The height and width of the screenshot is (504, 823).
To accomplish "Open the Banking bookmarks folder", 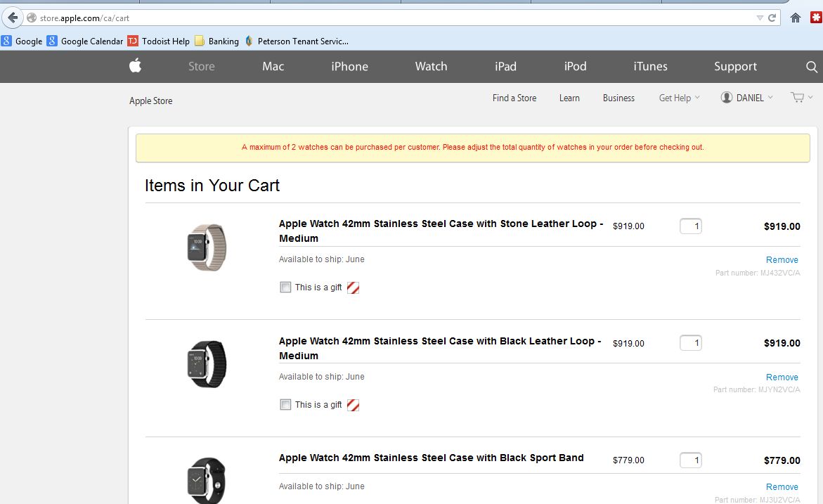I will (216, 41).
